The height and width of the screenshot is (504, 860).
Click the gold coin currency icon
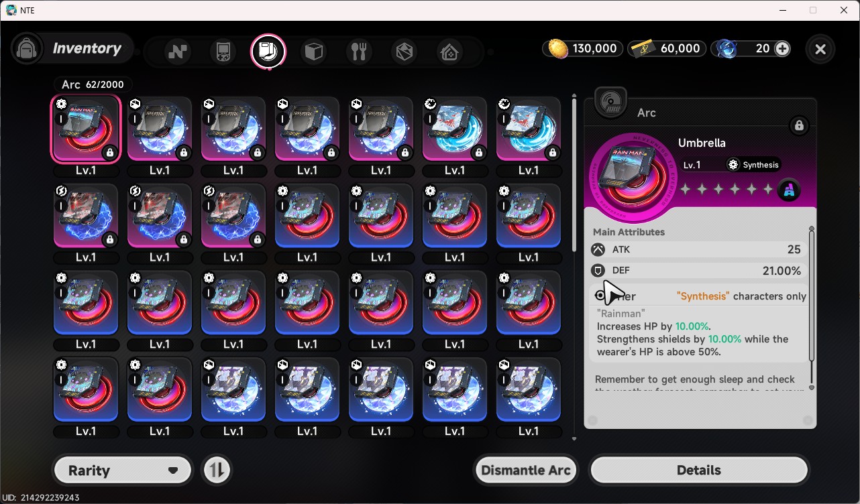[x=558, y=48]
